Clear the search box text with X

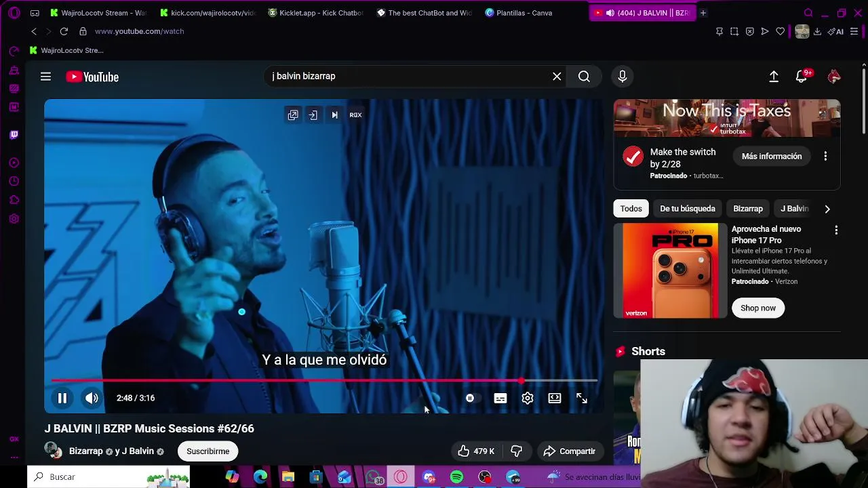click(x=557, y=77)
